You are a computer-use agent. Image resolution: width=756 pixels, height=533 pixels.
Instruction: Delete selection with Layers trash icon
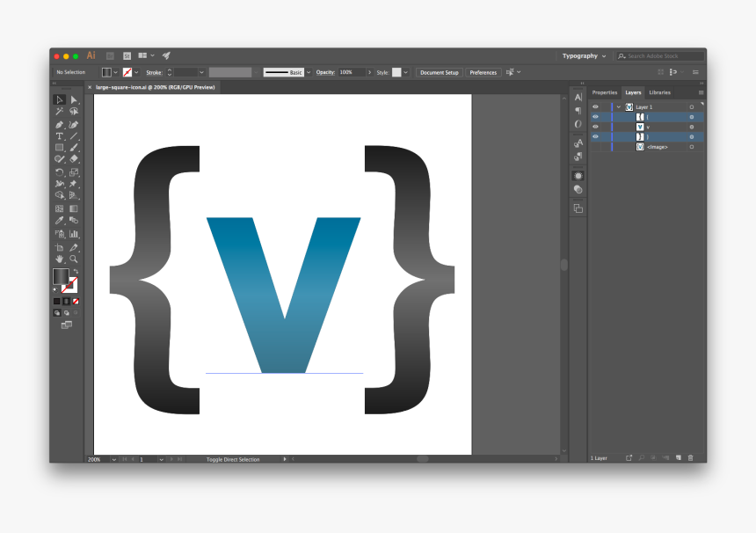pyautogui.click(x=690, y=457)
